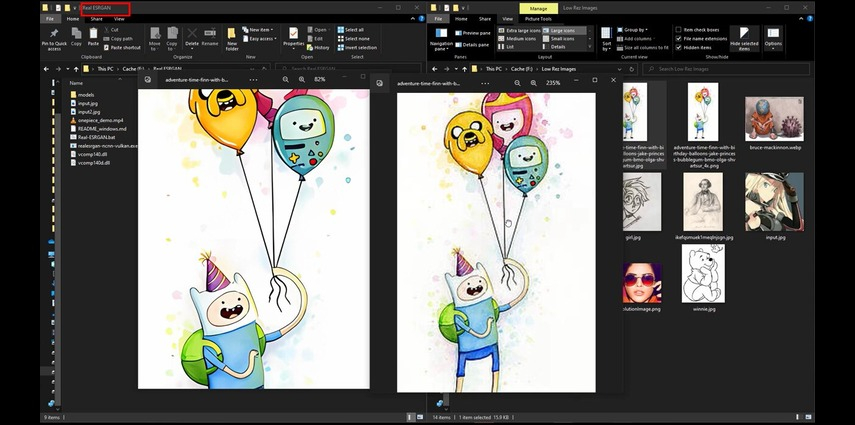Open File menu in Real ESRGAN window

click(50, 19)
